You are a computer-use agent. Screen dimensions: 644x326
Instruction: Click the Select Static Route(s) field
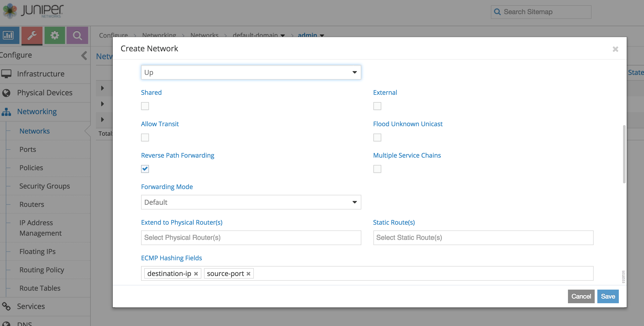pos(483,238)
